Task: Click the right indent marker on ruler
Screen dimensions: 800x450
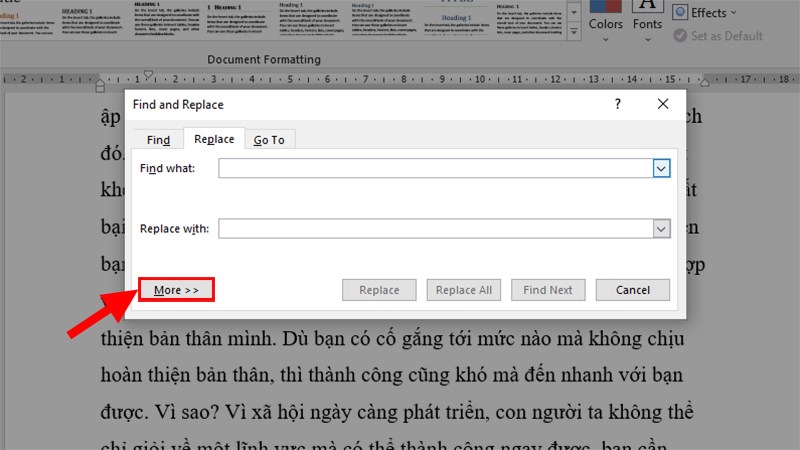Action: coord(705,82)
